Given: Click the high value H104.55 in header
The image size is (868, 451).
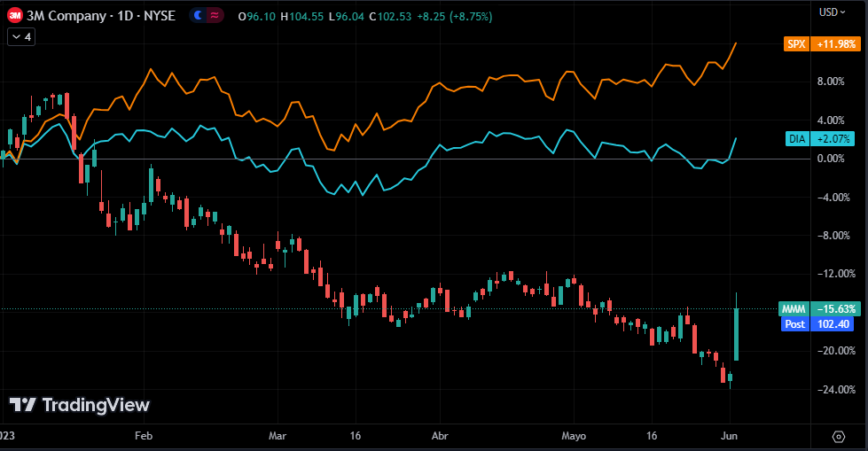Looking at the screenshot, I should tap(301, 17).
